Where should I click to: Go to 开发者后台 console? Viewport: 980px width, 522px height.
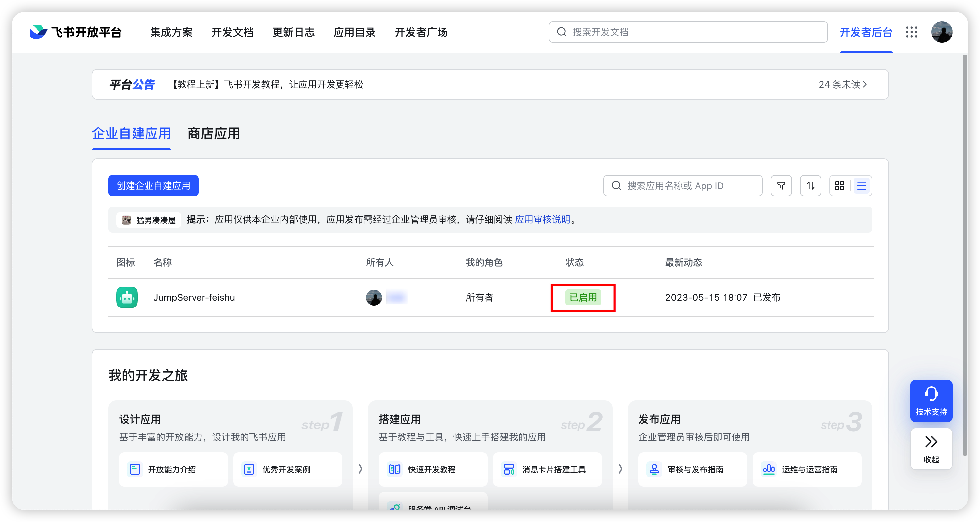(x=866, y=32)
